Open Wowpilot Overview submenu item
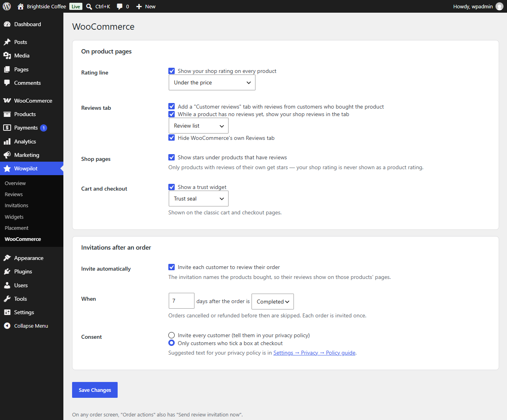 coord(15,183)
